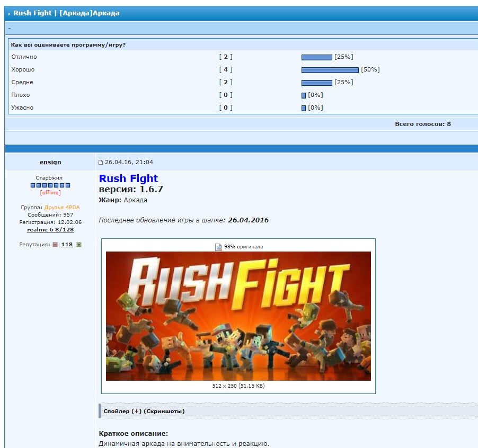Click the user rank pips row under Старожил

[x=50, y=185]
